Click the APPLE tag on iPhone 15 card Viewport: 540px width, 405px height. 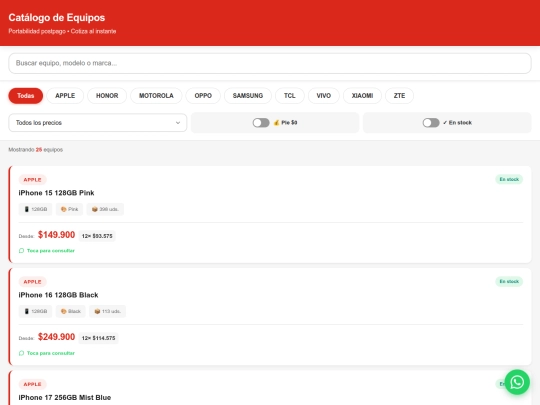pos(32,180)
